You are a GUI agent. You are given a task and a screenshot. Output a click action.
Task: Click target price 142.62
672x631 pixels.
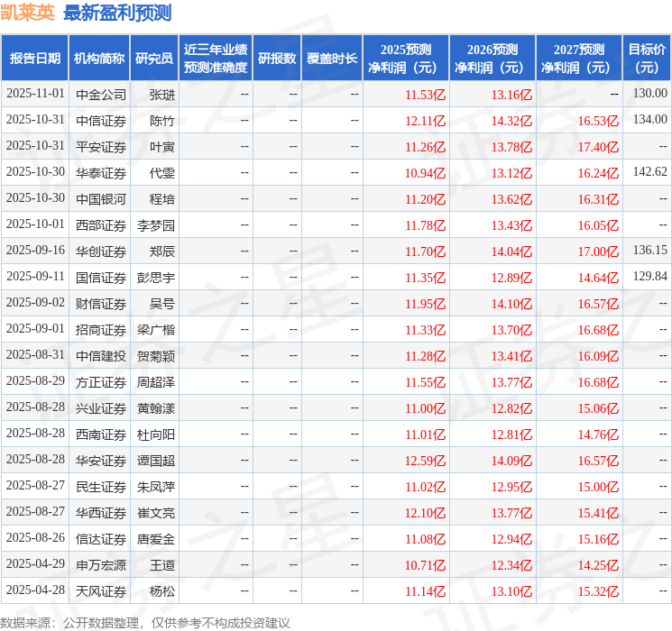coord(650,172)
